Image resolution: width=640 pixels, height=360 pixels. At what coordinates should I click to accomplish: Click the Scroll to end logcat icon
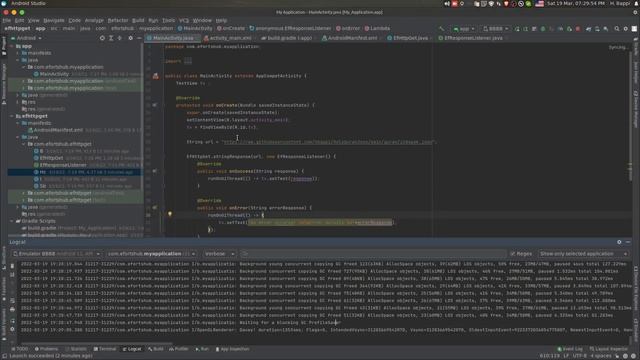12,274
